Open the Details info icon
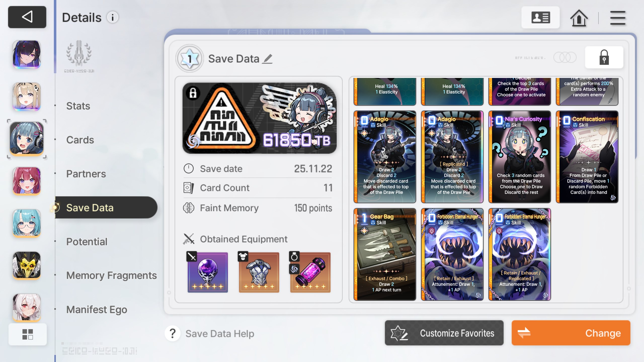Image resolution: width=644 pixels, height=362 pixels. tap(112, 18)
